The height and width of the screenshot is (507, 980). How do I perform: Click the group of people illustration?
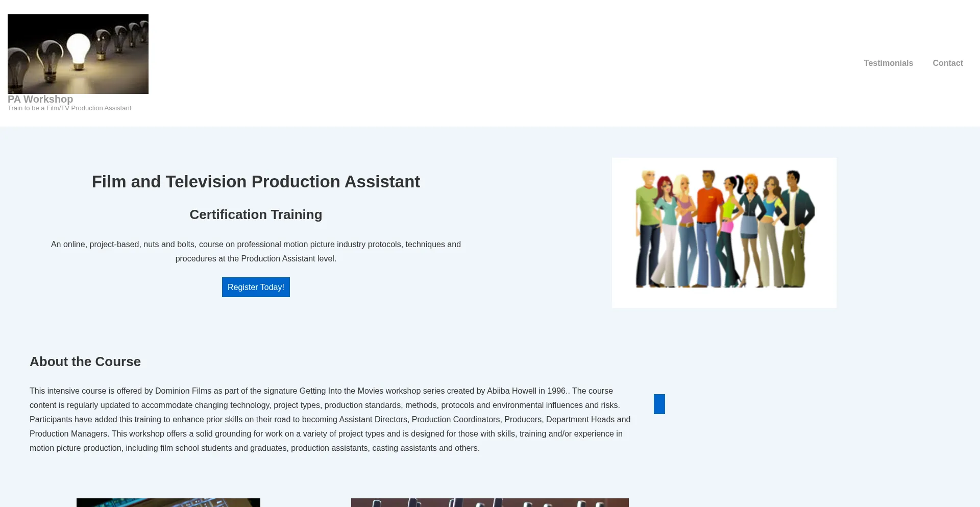coord(724,232)
